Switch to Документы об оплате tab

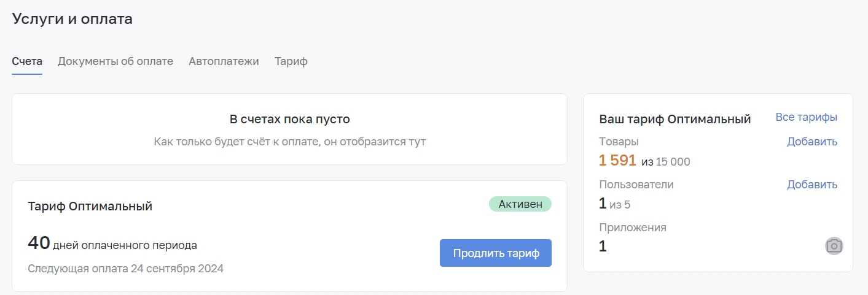(115, 61)
